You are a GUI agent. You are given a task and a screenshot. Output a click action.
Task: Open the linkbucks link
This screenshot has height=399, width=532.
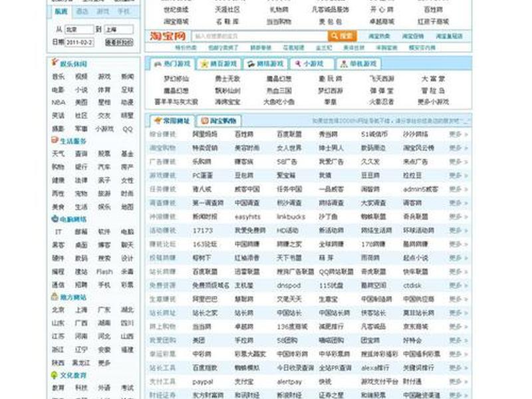coord(291,217)
